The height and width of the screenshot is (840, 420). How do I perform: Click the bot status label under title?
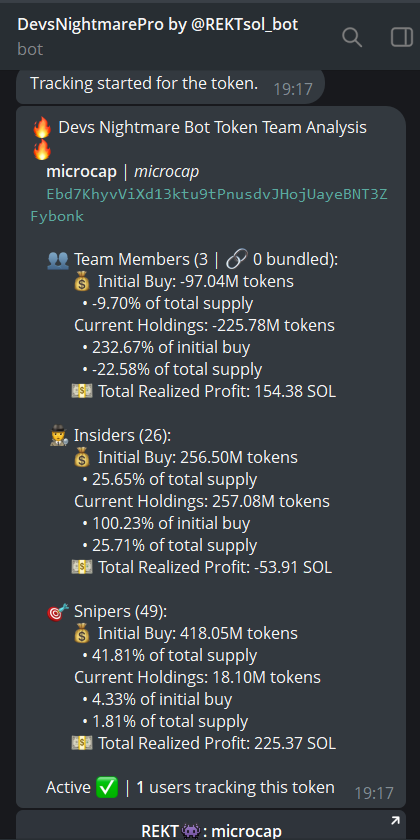click(30, 49)
